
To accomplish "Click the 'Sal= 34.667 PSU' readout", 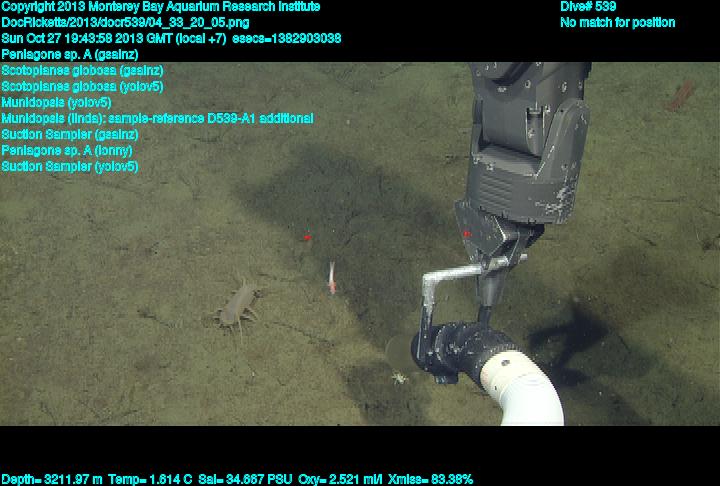I will tap(245, 480).
